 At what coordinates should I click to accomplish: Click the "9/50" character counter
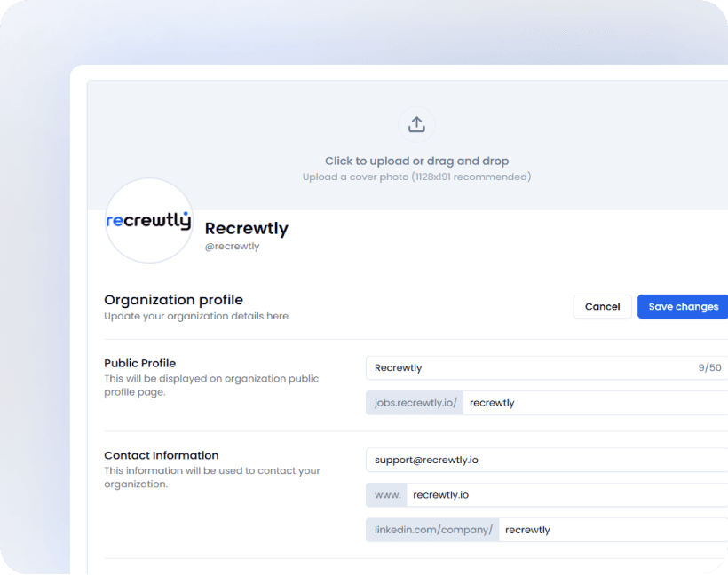(x=709, y=368)
